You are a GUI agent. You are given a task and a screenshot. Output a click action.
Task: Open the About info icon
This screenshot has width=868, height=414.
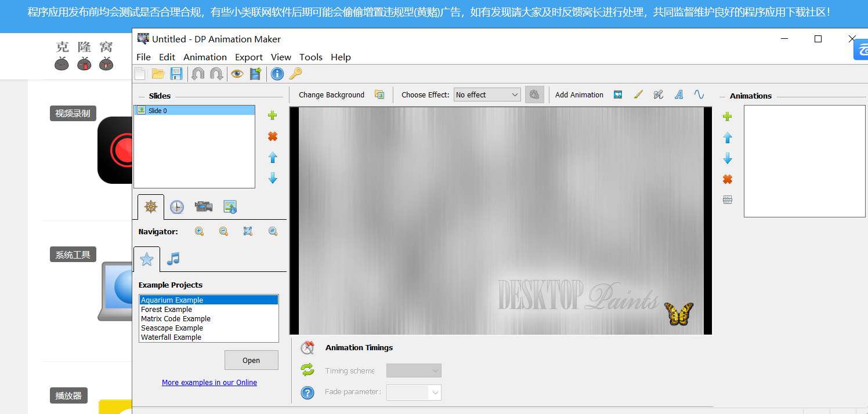pyautogui.click(x=277, y=74)
